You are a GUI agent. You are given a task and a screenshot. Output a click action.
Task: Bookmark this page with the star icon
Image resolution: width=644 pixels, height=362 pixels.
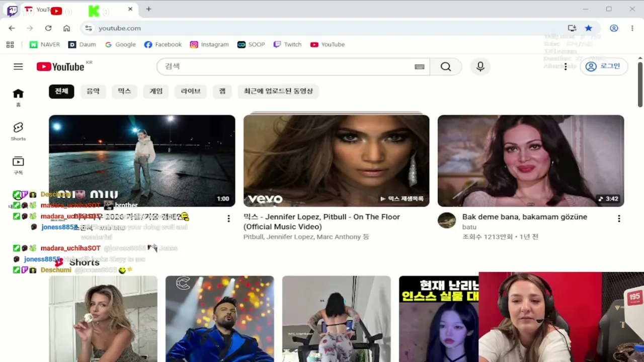point(589,28)
